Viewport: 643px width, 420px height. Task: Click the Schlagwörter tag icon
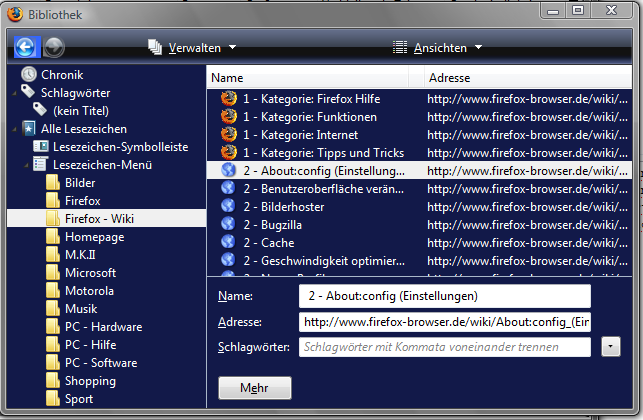(x=28, y=91)
